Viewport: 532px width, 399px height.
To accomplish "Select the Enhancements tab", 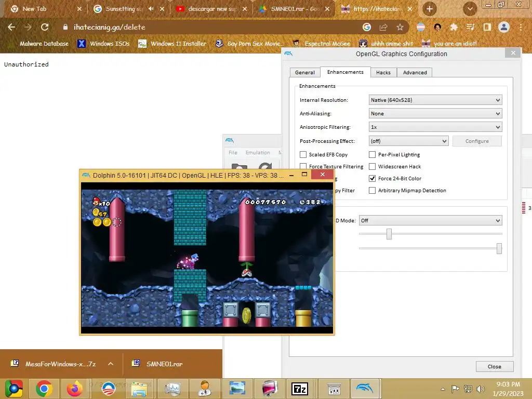I will click(345, 72).
